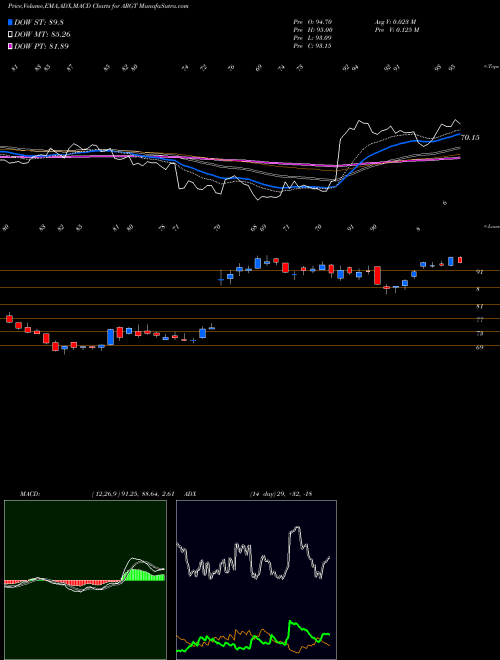The image size is (500, 660).
Task: Click the Pre L value line
Action: pyautogui.click(x=314, y=38)
